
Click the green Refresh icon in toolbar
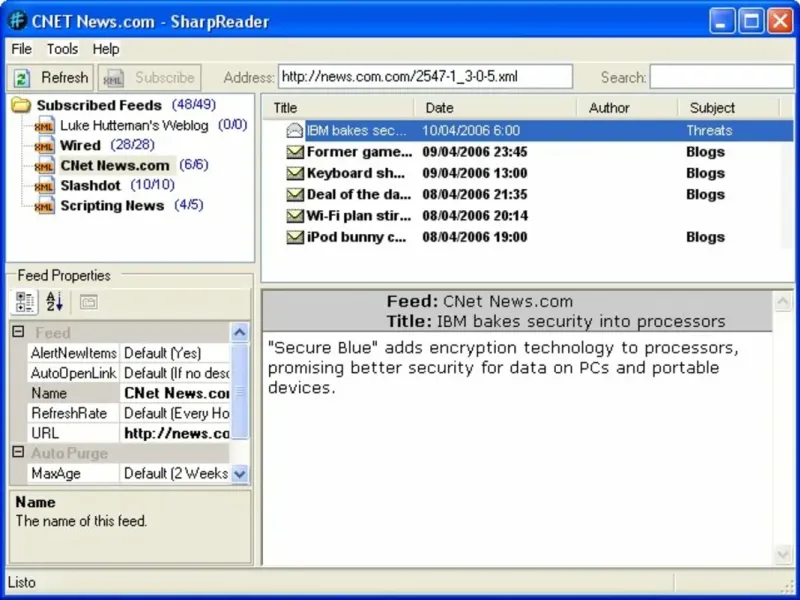22,78
